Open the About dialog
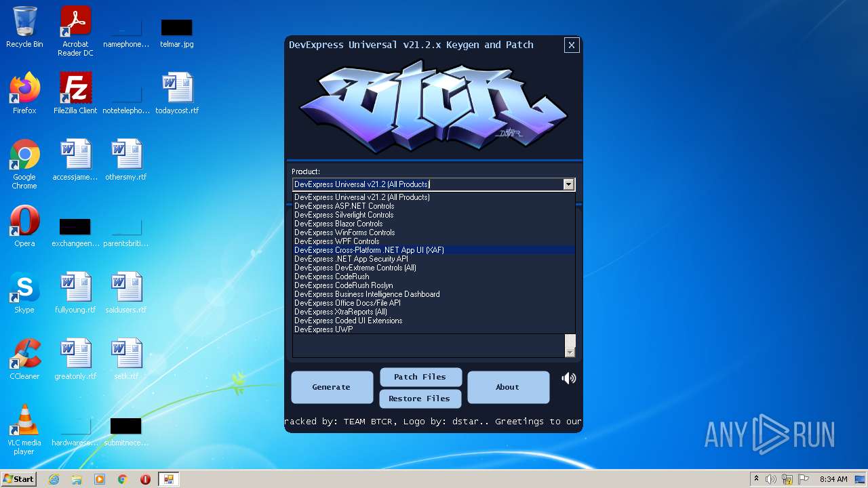 508,387
